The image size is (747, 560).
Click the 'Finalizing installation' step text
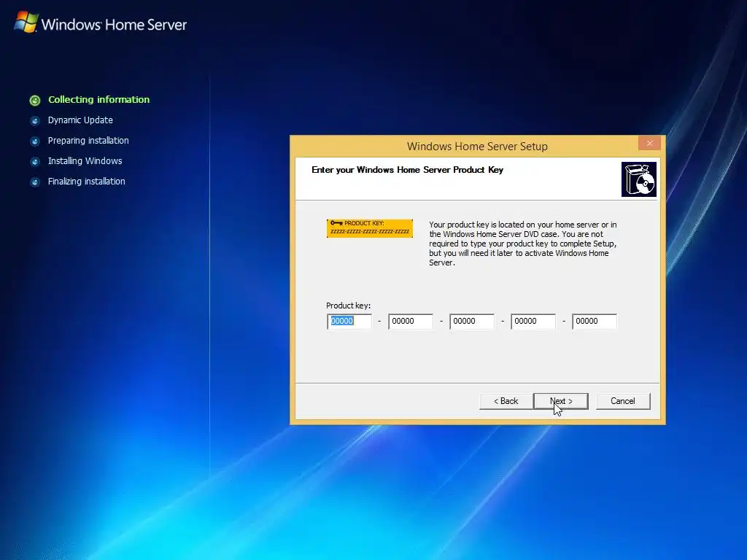(x=86, y=182)
